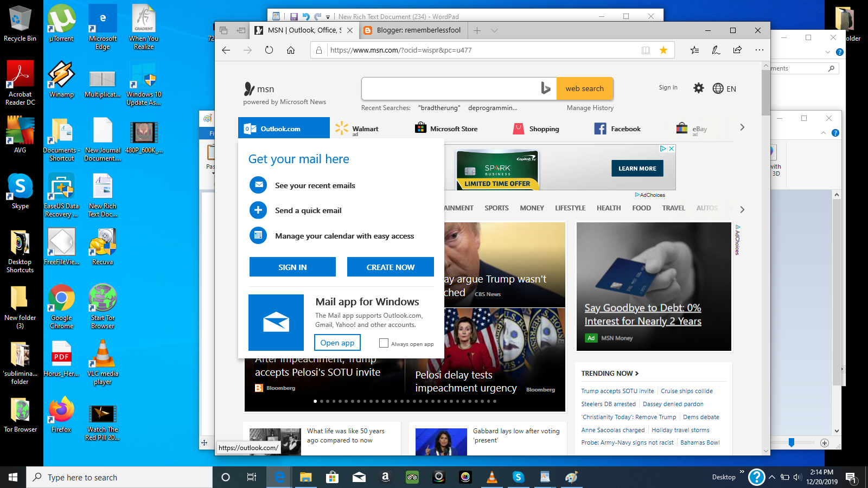Switch to Blogger rememberlessfool tab
The image size is (868, 488).
pos(413,30)
